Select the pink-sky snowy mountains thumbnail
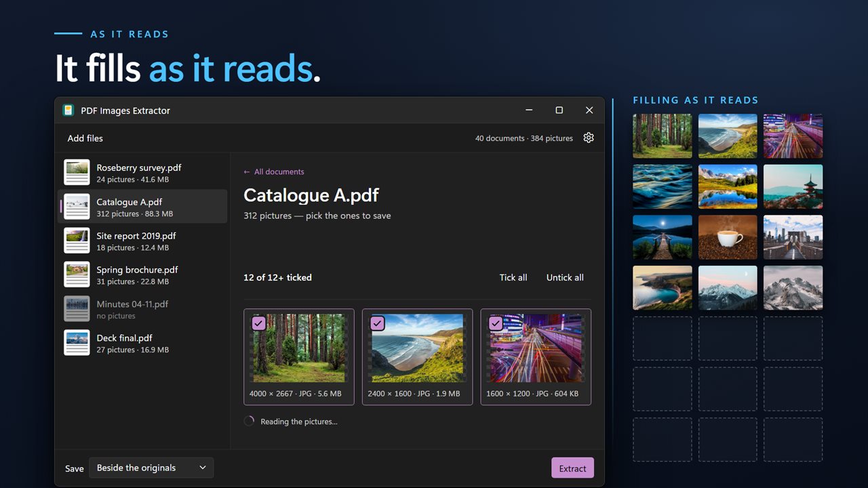Viewport: 868px width, 488px height. 728,288
